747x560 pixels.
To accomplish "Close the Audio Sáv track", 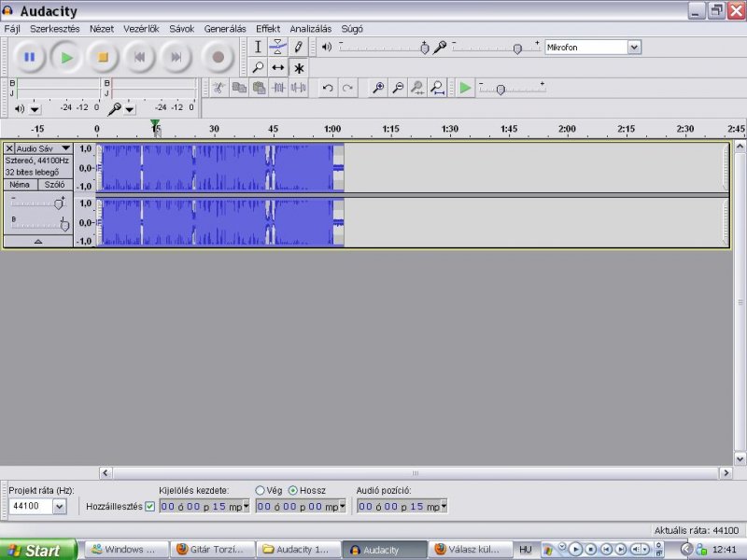I will (x=9, y=148).
